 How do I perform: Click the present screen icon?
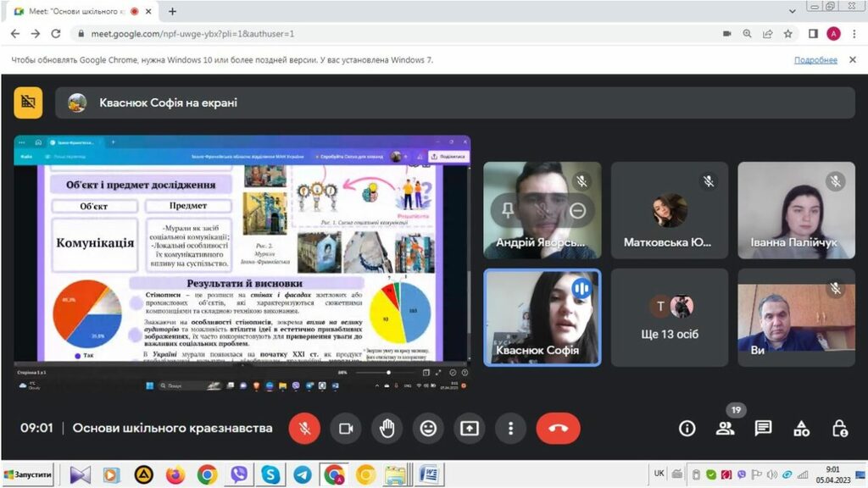tap(470, 429)
